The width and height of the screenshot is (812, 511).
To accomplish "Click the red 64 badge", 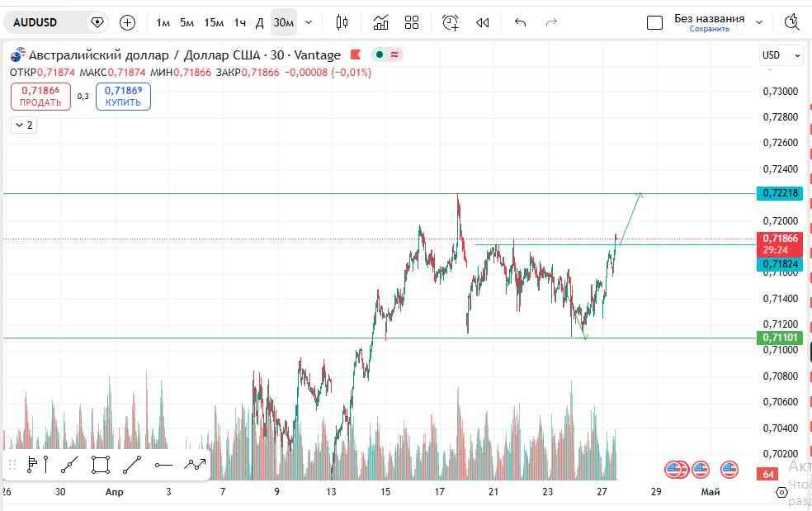I will pyautogui.click(x=768, y=474).
